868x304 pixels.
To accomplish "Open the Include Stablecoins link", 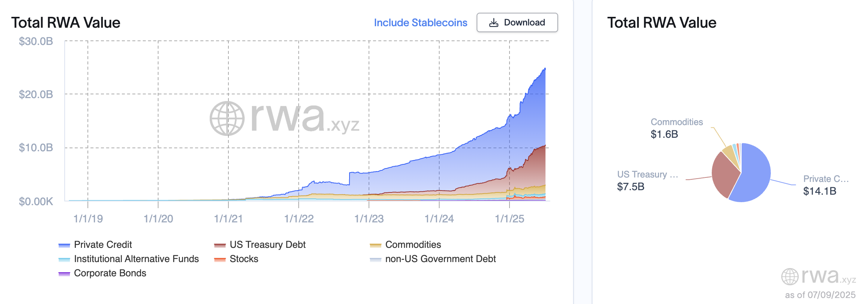I will (421, 23).
